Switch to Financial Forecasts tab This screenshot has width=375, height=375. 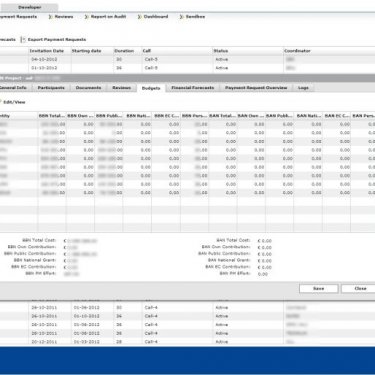(x=193, y=88)
